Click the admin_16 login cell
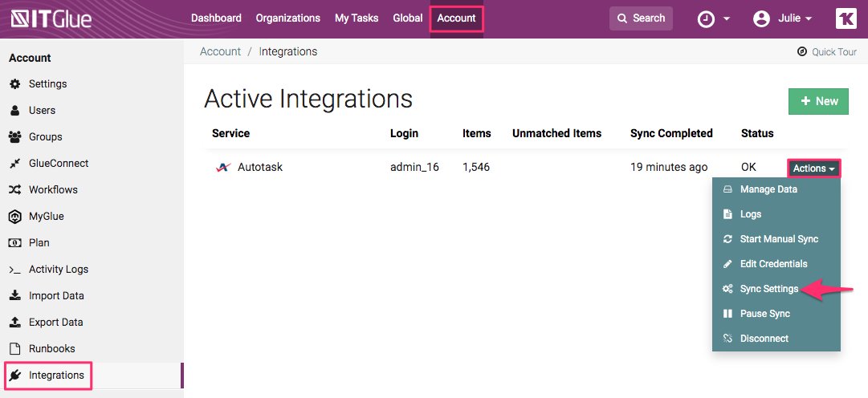Image resolution: width=868 pixels, height=398 pixels. point(414,167)
